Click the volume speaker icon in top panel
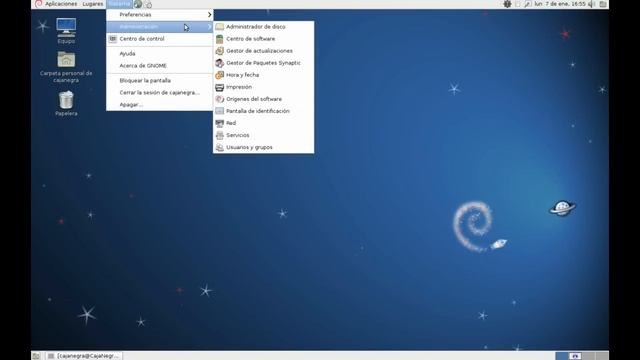This screenshot has height=360, width=640. [591, 4]
